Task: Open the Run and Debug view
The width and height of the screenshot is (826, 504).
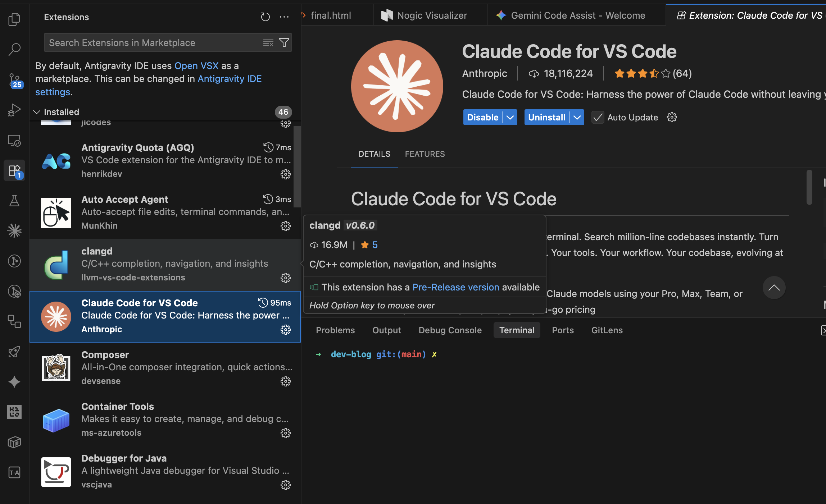Action: coord(14,110)
